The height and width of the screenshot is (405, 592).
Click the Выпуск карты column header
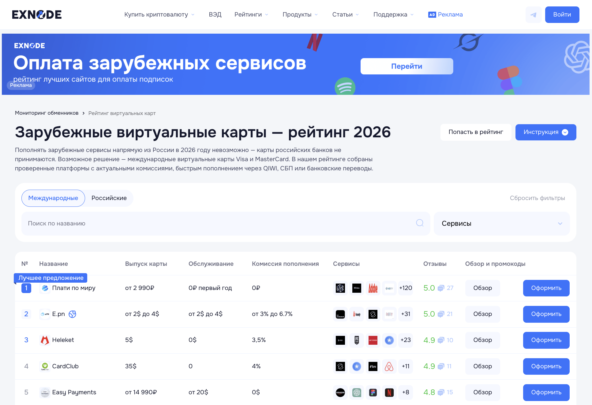[146, 264]
